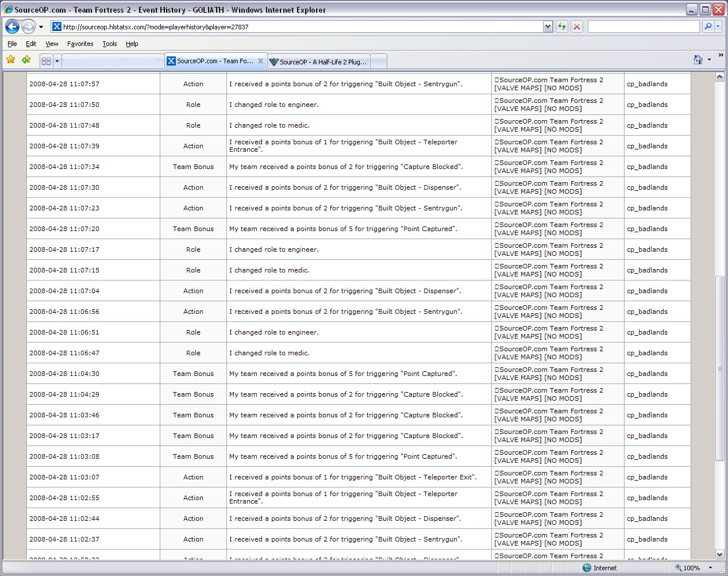Open a new tab with the blank tab button

coord(379,62)
